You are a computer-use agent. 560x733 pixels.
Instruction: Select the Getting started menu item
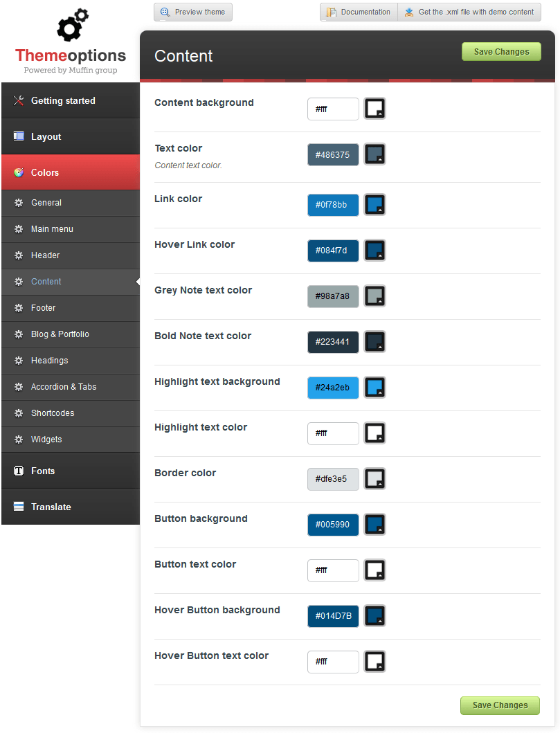tap(71, 100)
